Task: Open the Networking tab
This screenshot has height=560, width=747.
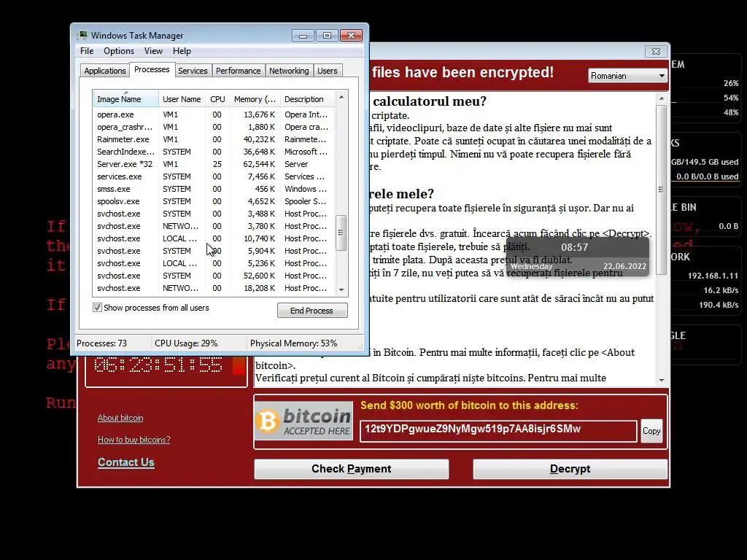Action: [x=289, y=71]
